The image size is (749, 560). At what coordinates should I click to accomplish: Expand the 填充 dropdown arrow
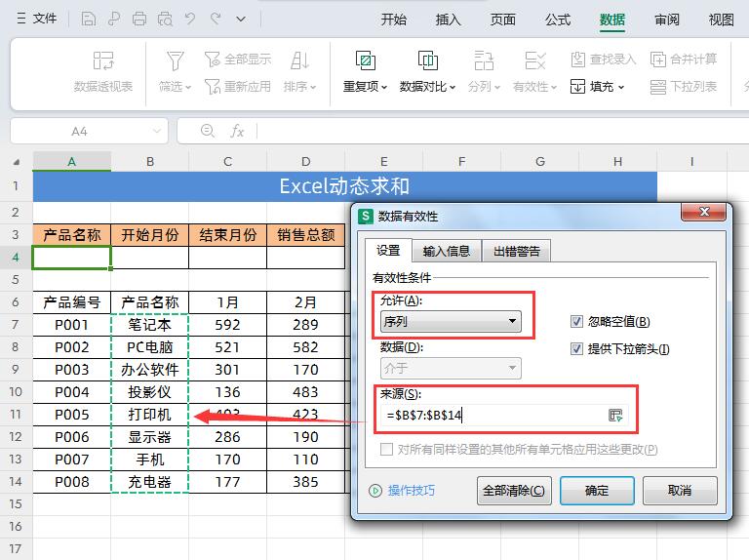(x=621, y=87)
